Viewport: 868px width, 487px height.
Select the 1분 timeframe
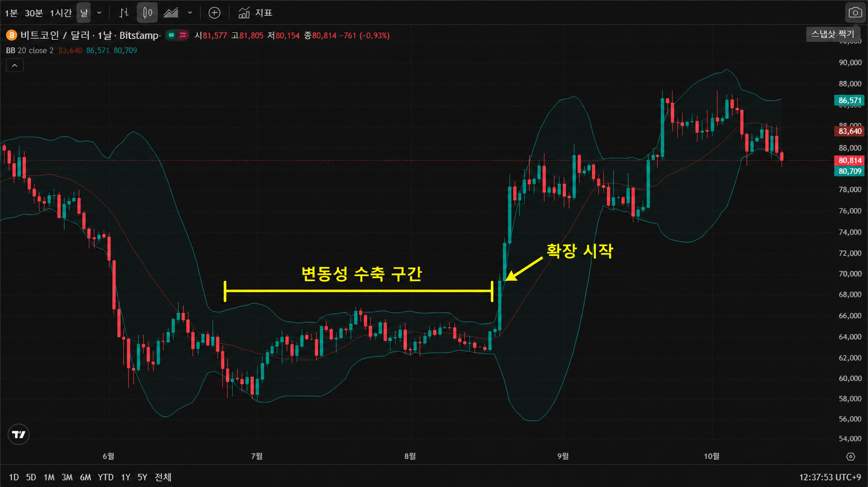point(11,13)
